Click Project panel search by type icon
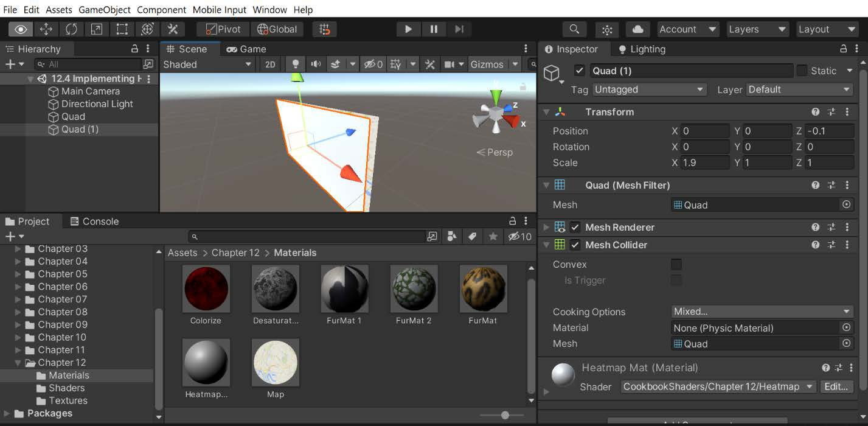 click(451, 237)
